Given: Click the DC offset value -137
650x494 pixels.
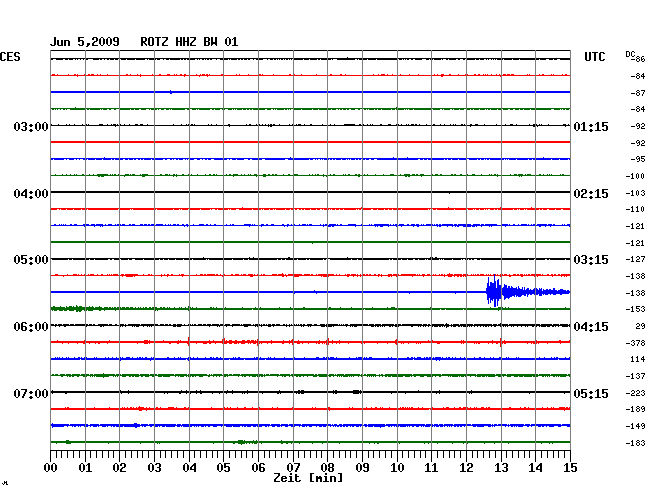Looking at the screenshot, I should coord(635,376).
